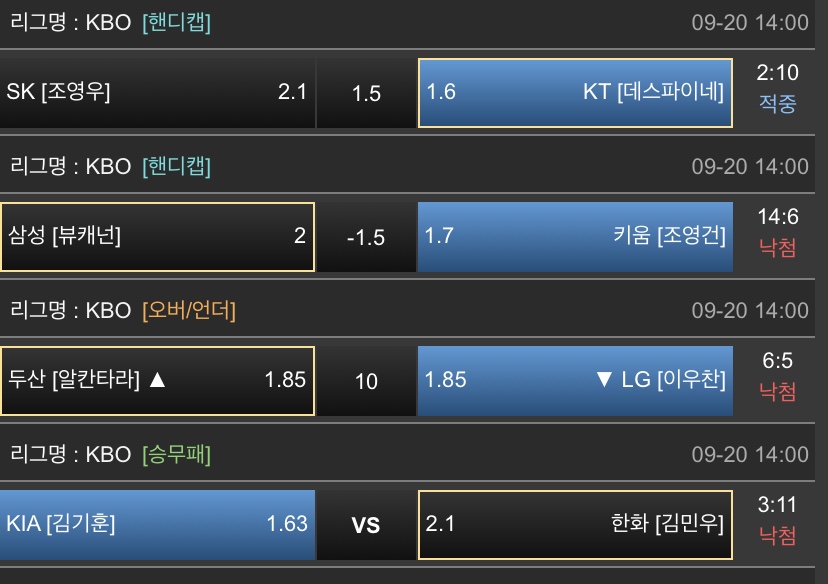Select SK [조영우] at odds 2.1
The width and height of the screenshot is (828, 584).
click(157, 92)
